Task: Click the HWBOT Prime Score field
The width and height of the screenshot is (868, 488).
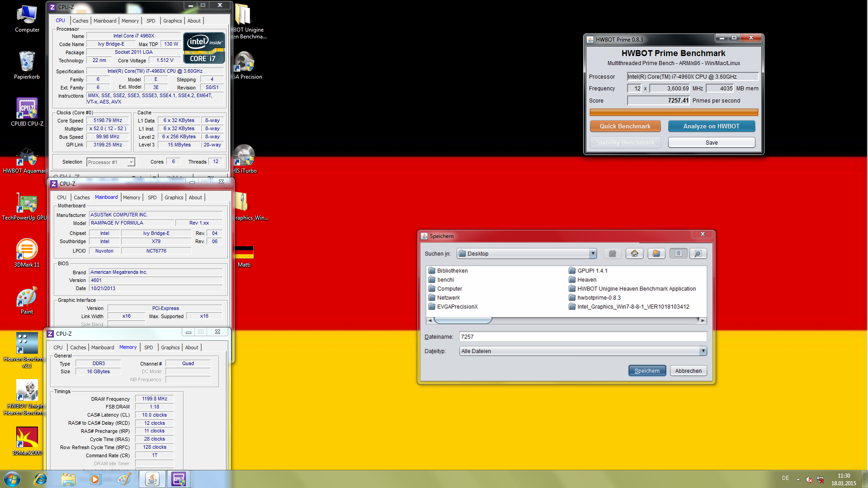Action: pos(658,100)
